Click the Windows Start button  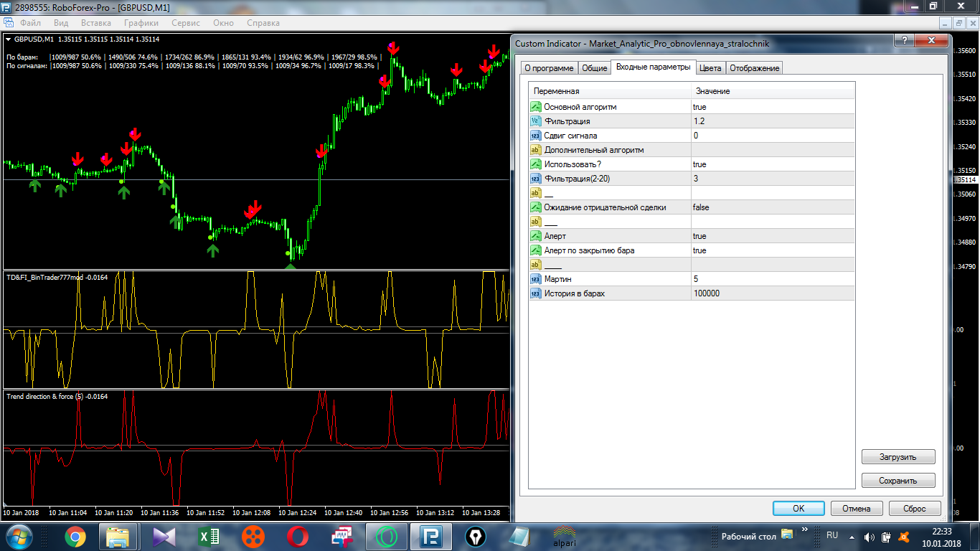click(18, 536)
